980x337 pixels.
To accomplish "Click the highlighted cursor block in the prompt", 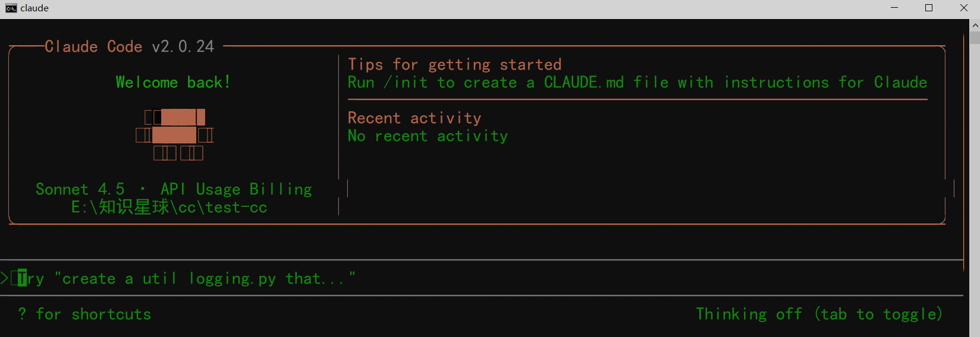I will [22, 278].
